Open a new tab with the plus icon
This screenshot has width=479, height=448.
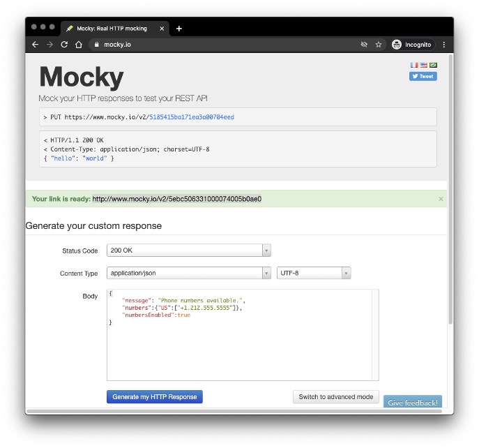click(179, 29)
